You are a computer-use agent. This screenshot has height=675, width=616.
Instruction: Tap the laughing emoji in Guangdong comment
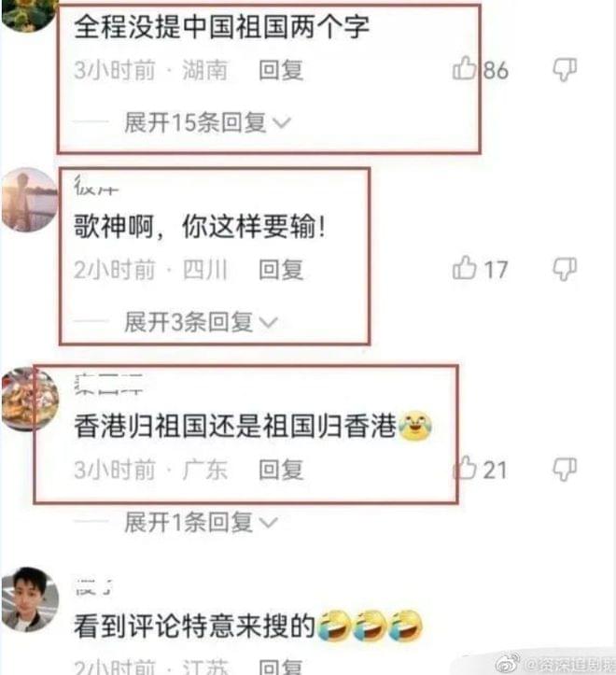[415, 426]
